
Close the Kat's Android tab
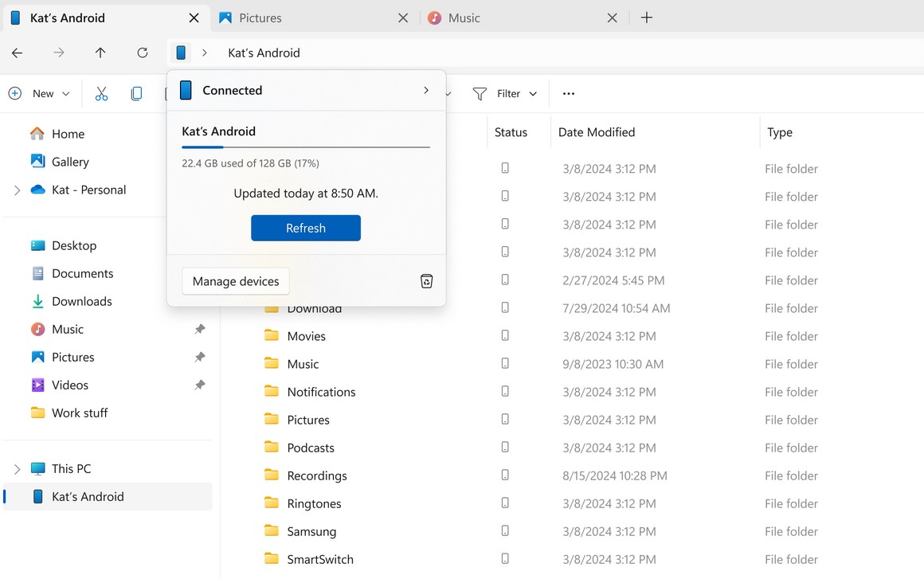(x=194, y=18)
